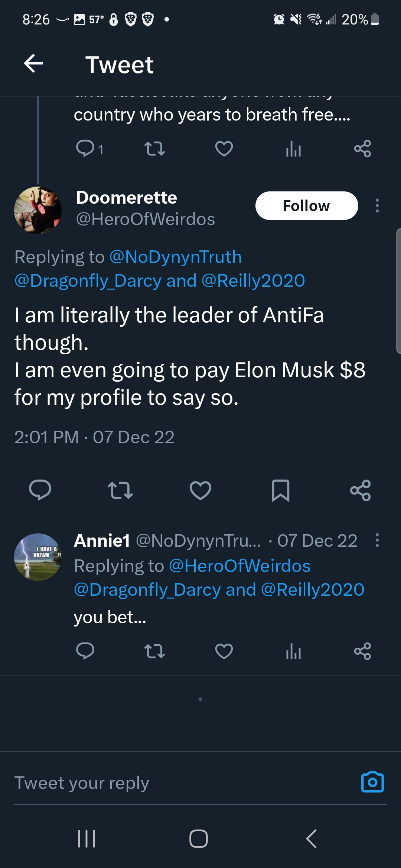The height and width of the screenshot is (868, 401).
Task: Open more options for Annie1's reply
Action: click(x=377, y=540)
